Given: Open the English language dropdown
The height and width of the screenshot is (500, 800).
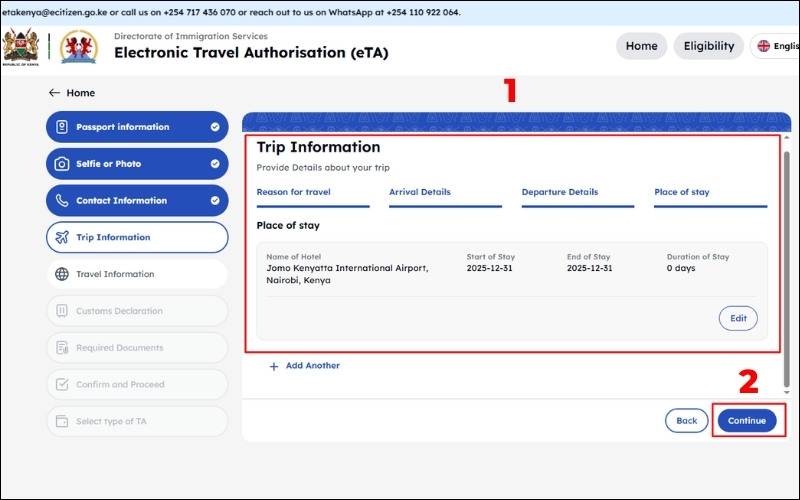Looking at the screenshot, I should [775, 46].
